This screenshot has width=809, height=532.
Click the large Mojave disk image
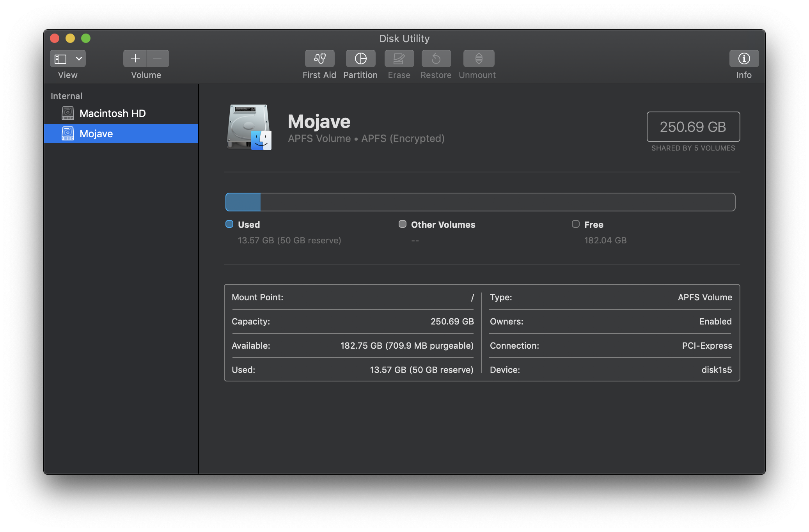tap(249, 127)
